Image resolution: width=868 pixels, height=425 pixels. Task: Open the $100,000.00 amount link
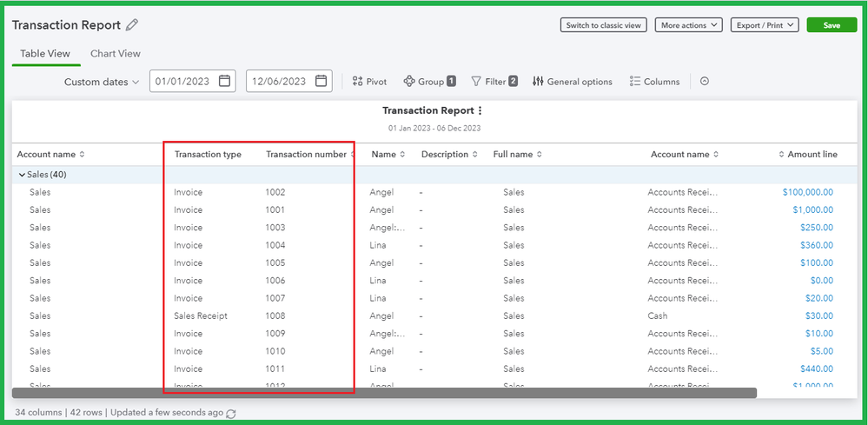click(x=808, y=192)
